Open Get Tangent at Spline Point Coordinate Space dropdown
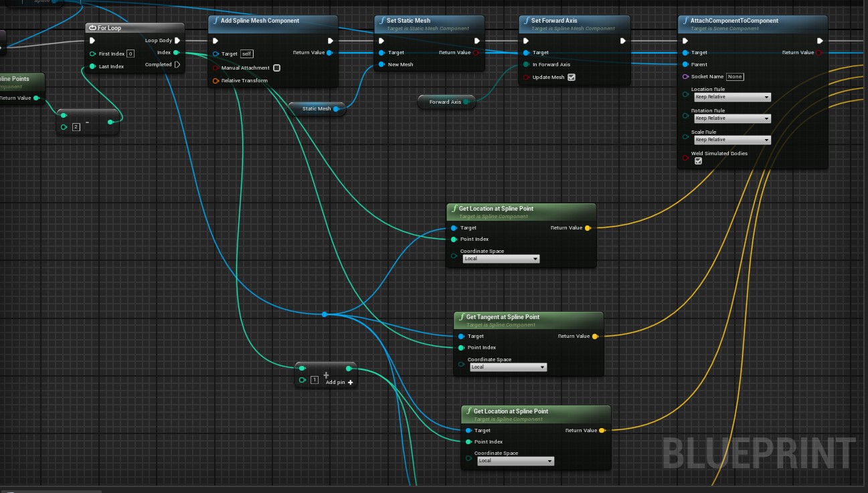The image size is (868, 493). point(508,367)
